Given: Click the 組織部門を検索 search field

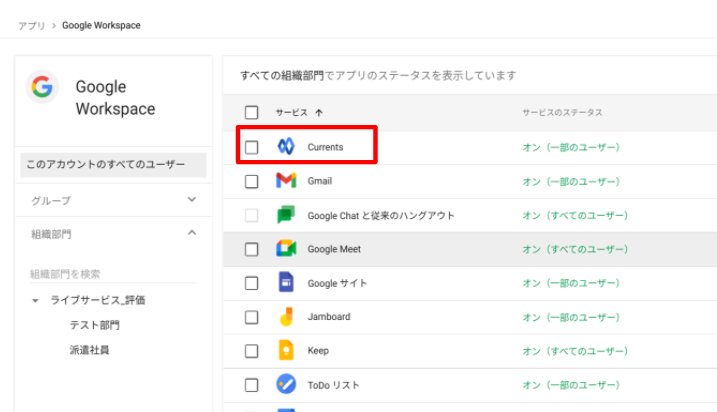Looking at the screenshot, I should click(113, 274).
